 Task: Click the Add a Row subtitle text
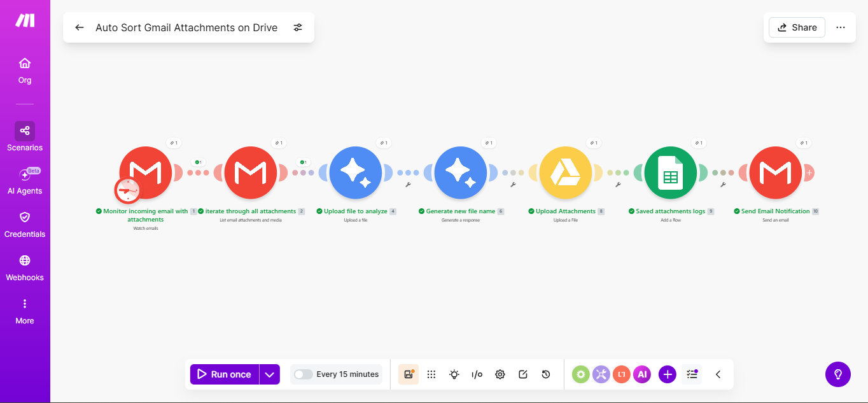[x=670, y=220]
